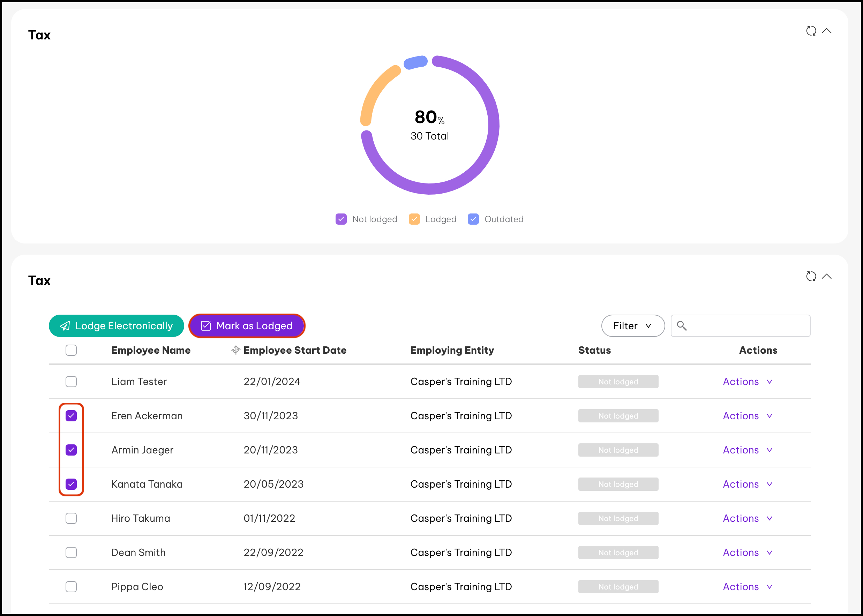Click the Lodge Electronically button
863x616 pixels.
(116, 325)
